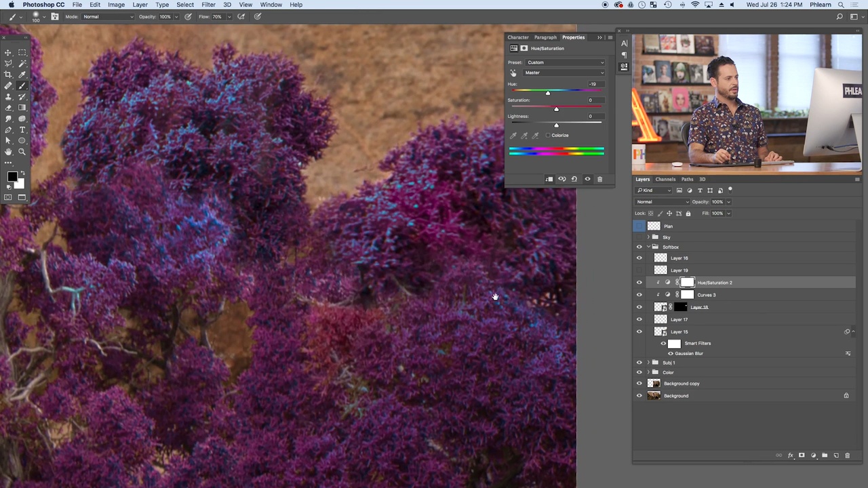Open layer style fx menu
This screenshot has width=868, height=488.
click(790, 455)
